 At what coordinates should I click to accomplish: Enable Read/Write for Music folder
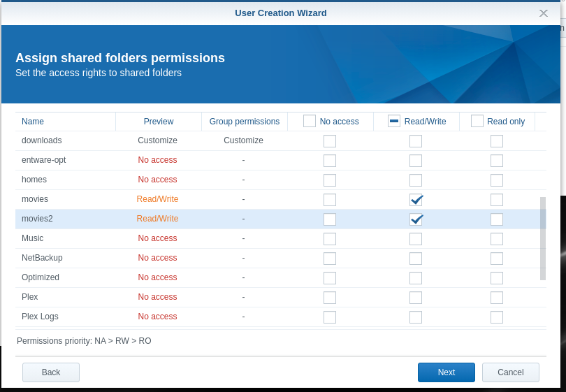coord(416,239)
